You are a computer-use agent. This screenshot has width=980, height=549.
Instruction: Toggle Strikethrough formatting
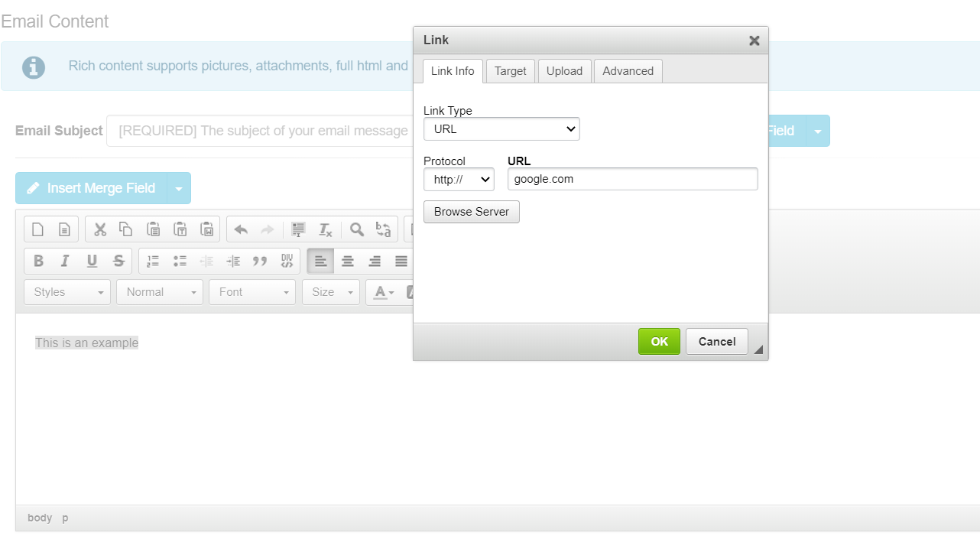coord(118,261)
